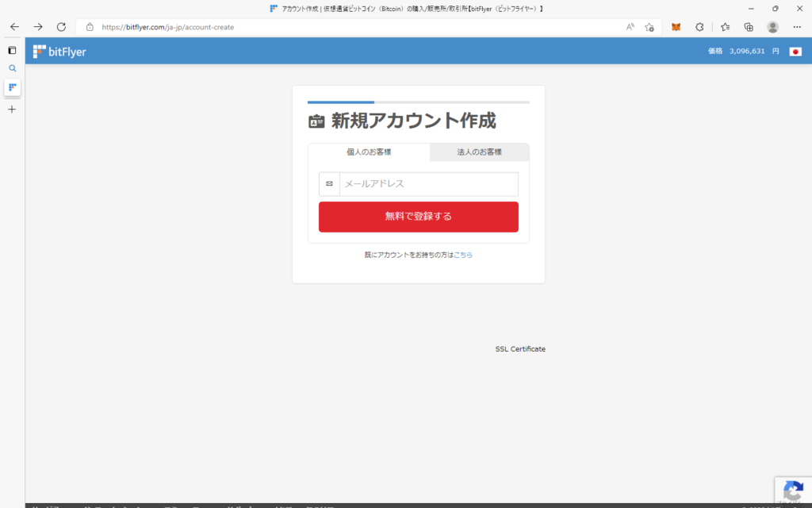
Task: Select the bitFlyer vertical tab
Action: click(12, 87)
